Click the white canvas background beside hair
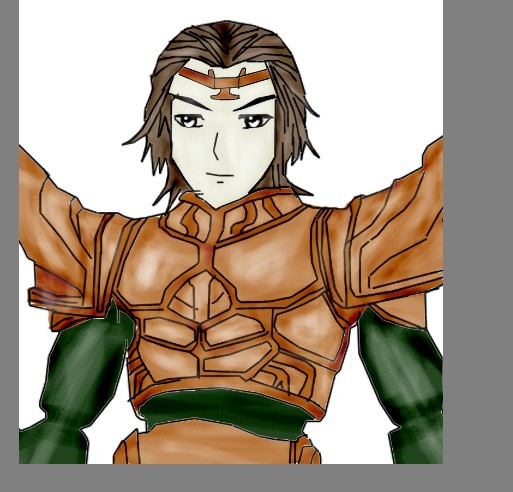513x492 pixels. coord(83,83)
